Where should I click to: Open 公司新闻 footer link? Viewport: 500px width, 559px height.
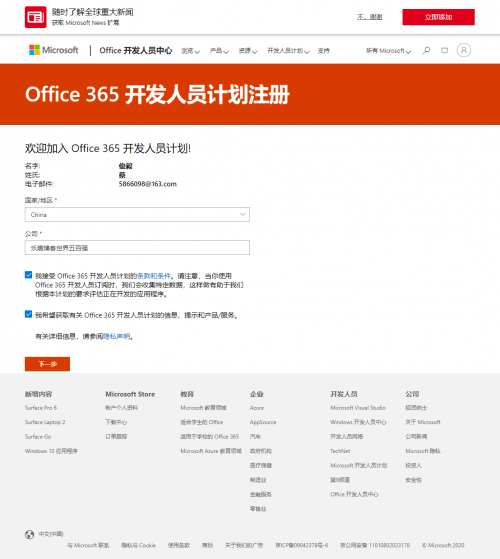(416, 437)
